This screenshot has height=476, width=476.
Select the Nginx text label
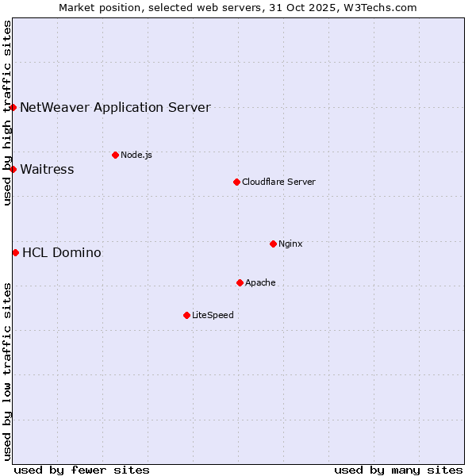click(290, 244)
